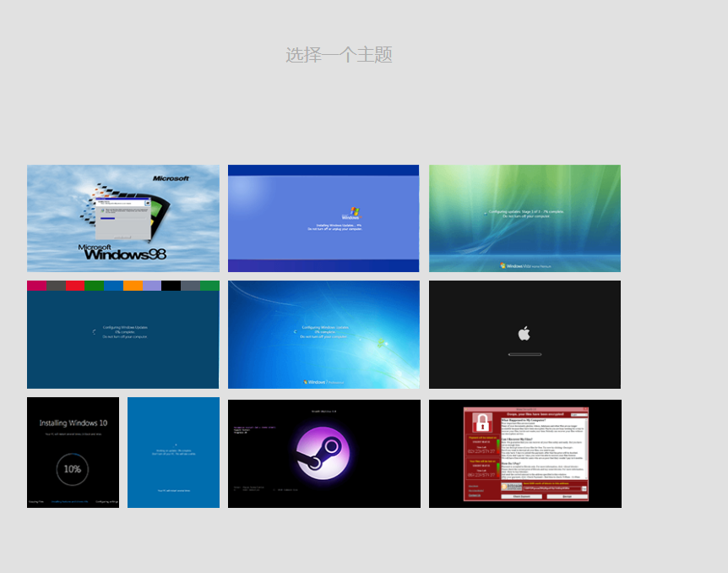Click the Microsoft Windows98 logo text
728x573 pixels.
point(122,252)
